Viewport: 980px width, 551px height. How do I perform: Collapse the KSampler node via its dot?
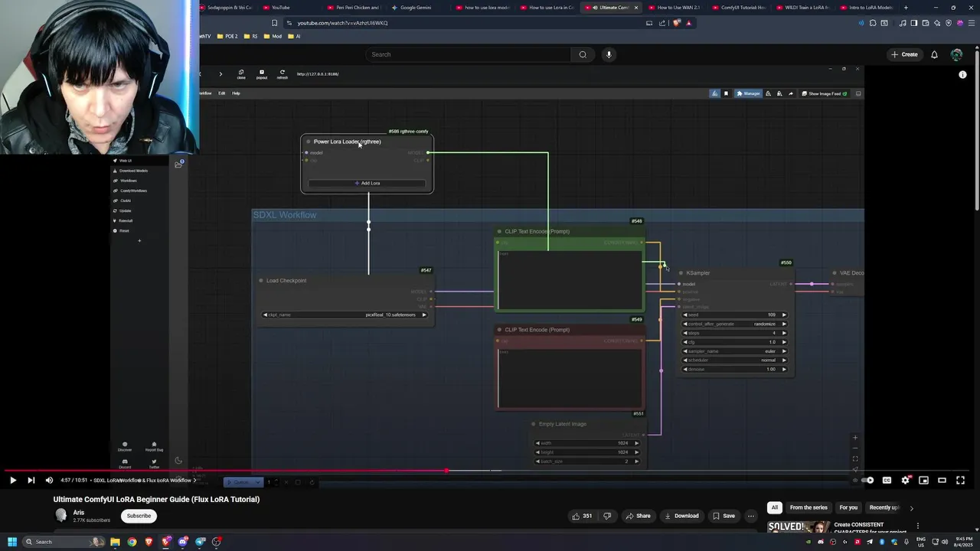tap(681, 273)
